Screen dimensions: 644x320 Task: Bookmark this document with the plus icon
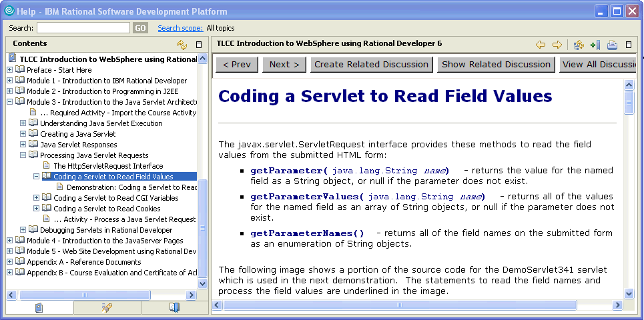coord(595,45)
